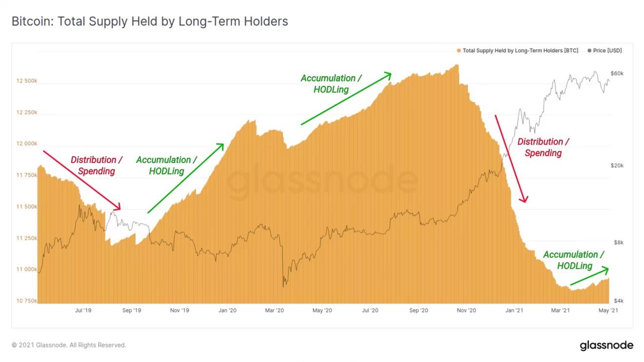Click the 12 500k supply axis label
Image resolution: width=644 pixels, height=362 pixels.
[x=27, y=81]
